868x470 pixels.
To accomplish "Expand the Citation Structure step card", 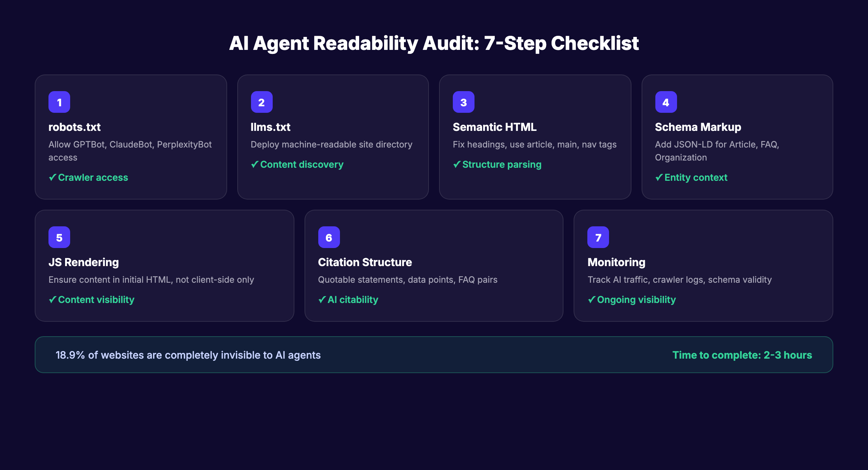I will click(433, 265).
